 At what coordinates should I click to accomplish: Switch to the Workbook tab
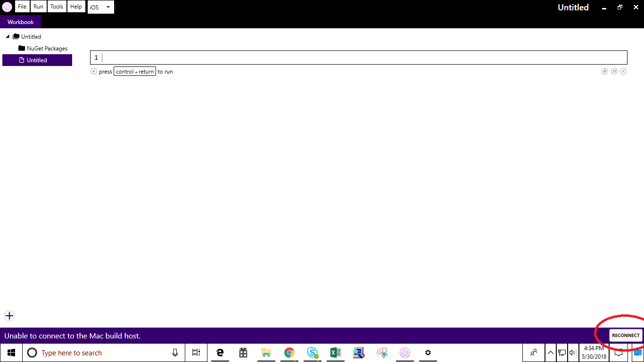[21, 22]
